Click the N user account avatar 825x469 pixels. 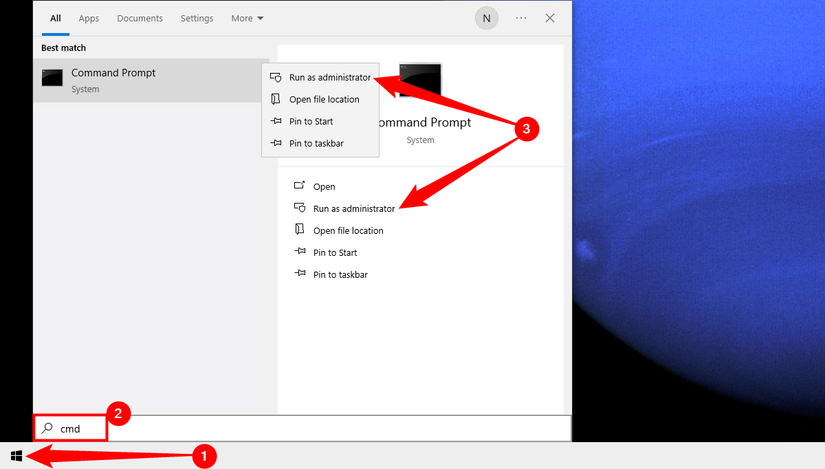(487, 18)
